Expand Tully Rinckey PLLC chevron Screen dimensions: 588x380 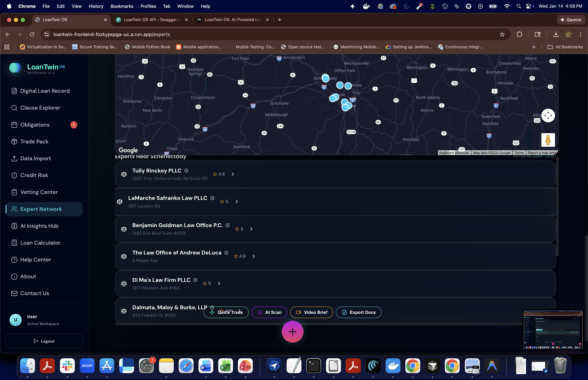(233, 174)
